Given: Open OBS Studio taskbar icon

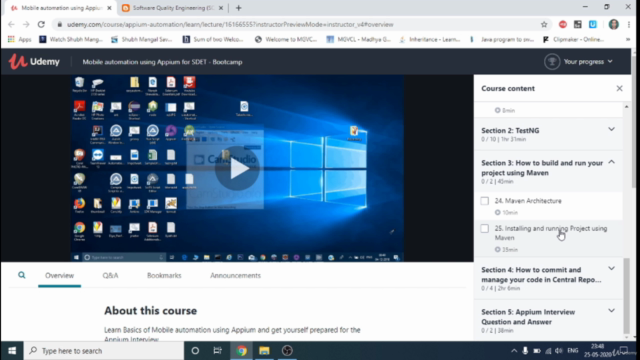Looking at the screenshot, I should (x=287, y=351).
